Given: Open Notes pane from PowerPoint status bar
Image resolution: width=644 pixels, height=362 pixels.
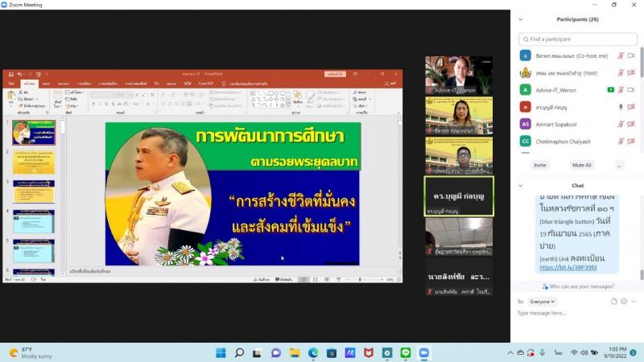Looking at the screenshot, I should click(x=262, y=279).
